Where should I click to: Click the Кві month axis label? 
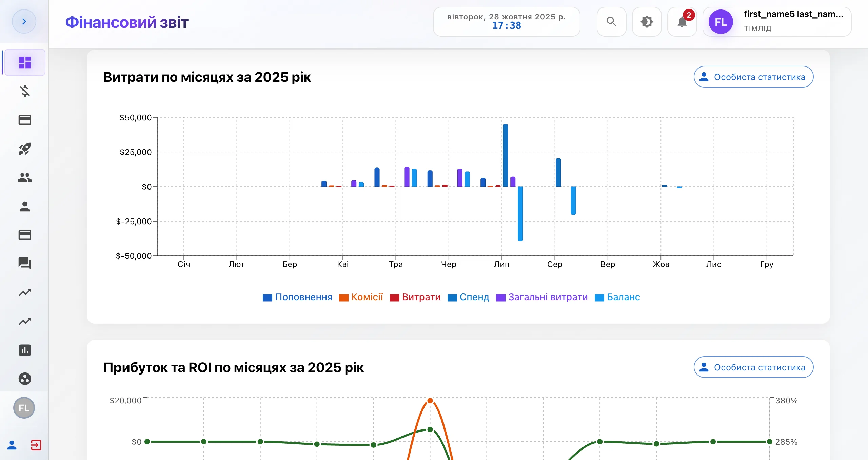343,264
